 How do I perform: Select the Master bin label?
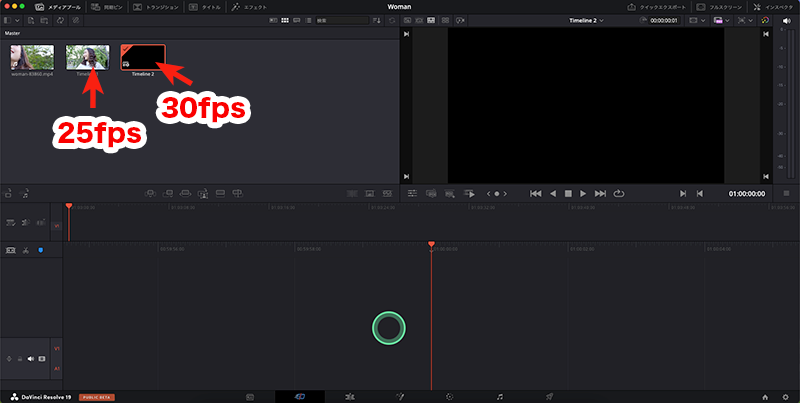[12, 33]
